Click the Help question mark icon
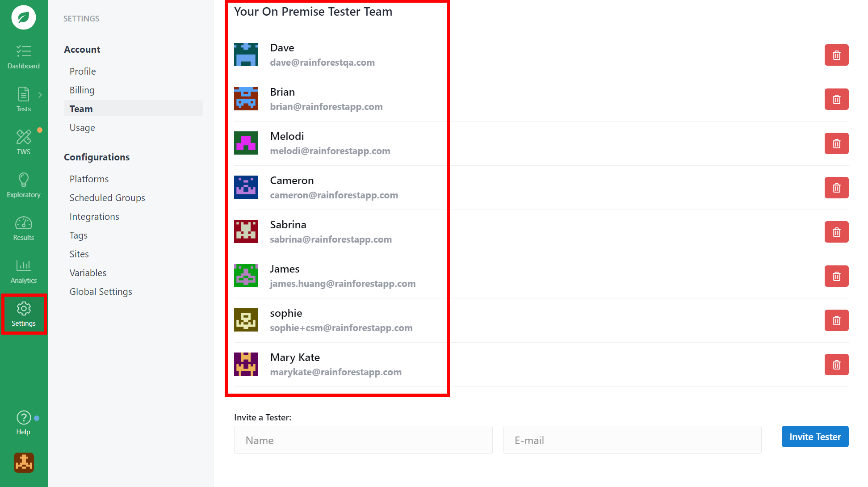Screen dimensions: 868x487 click(23, 422)
